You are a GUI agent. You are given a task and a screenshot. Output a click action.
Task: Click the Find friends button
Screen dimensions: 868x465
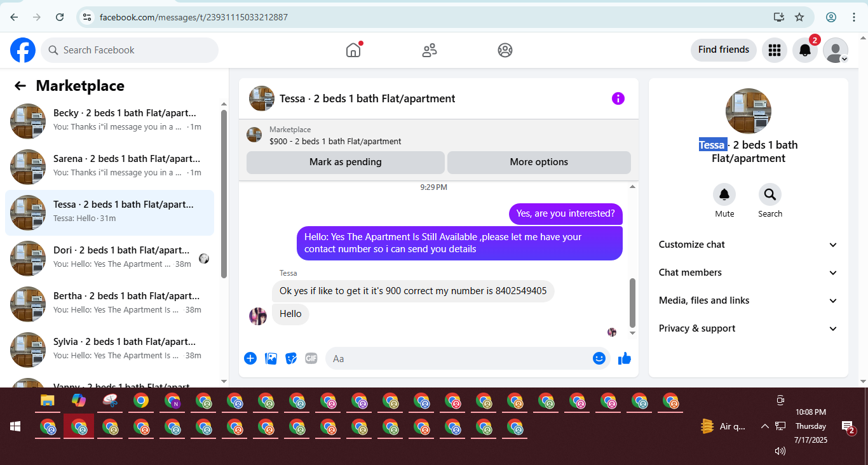pyautogui.click(x=724, y=50)
